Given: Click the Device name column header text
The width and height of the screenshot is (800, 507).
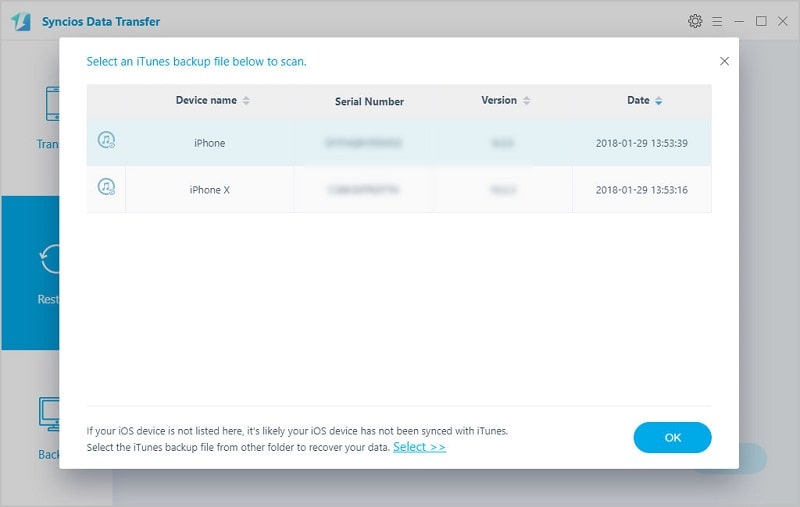Looking at the screenshot, I should click(x=206, y=100).
